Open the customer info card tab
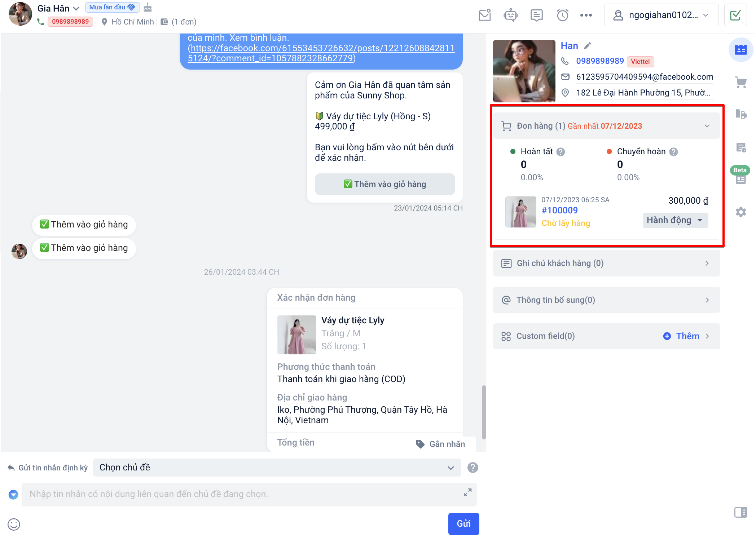This screenshot has height=540, width=756. click(740, 50)
